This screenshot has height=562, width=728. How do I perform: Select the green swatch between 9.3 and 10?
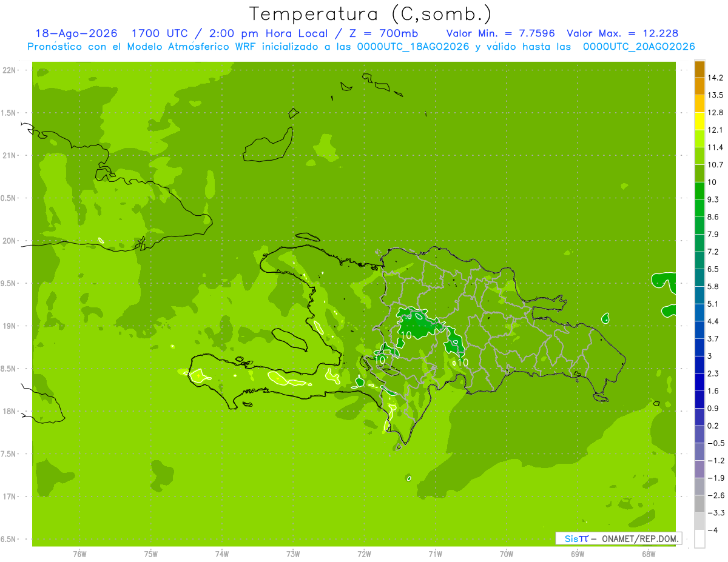[699, 191]
